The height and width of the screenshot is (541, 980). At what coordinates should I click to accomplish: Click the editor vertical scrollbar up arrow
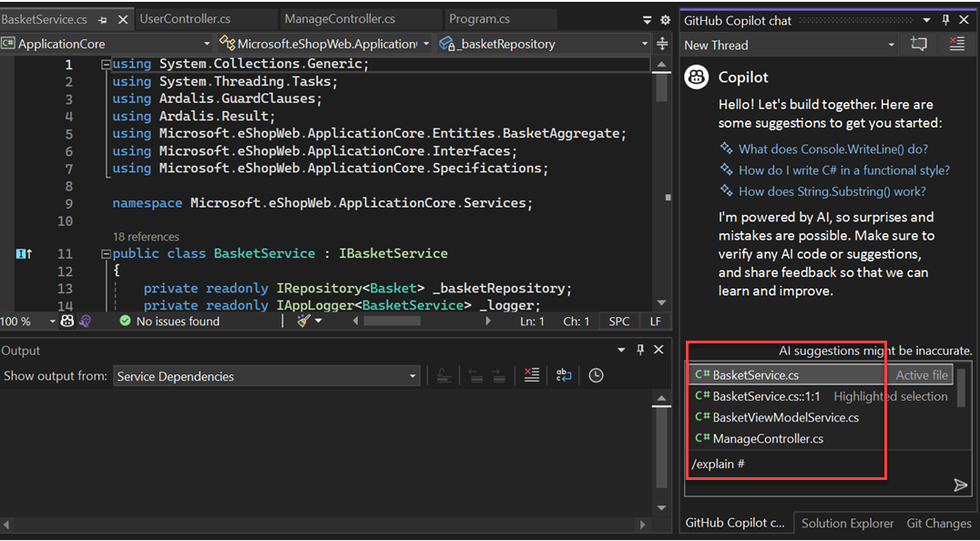coord(660,65)
